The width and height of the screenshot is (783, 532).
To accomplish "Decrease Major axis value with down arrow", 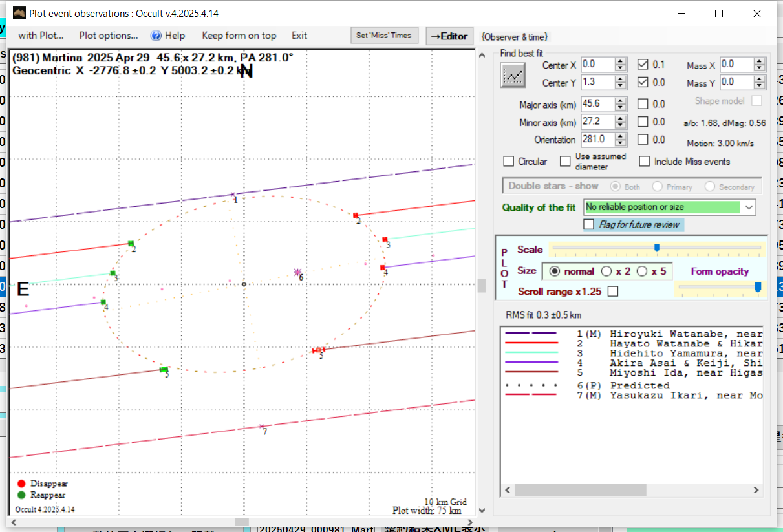I will tap(621, 107).
